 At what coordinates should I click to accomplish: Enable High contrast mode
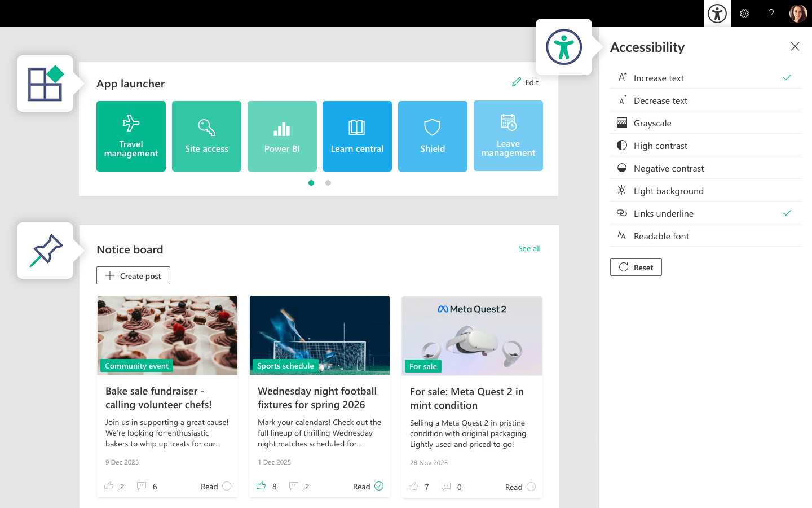(x=705, y=146)
